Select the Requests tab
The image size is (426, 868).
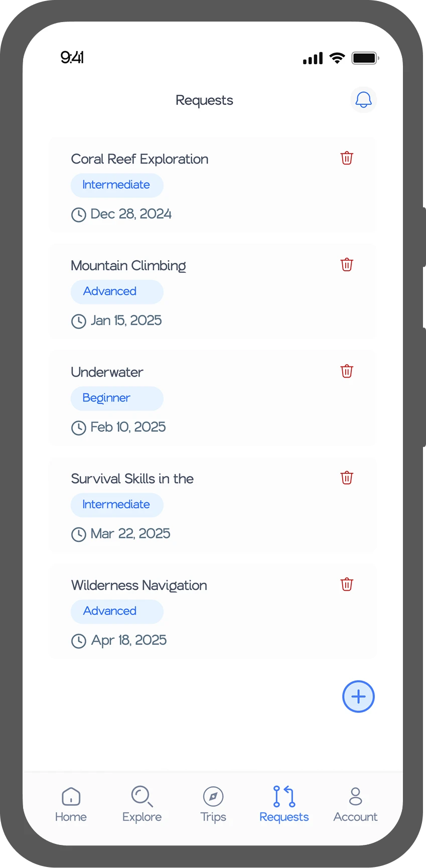[284, 804]
